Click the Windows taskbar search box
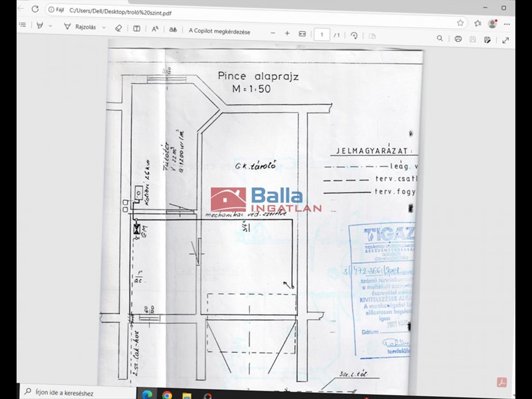The height and width of the screenshot is (399, 532). coord(75,392)
